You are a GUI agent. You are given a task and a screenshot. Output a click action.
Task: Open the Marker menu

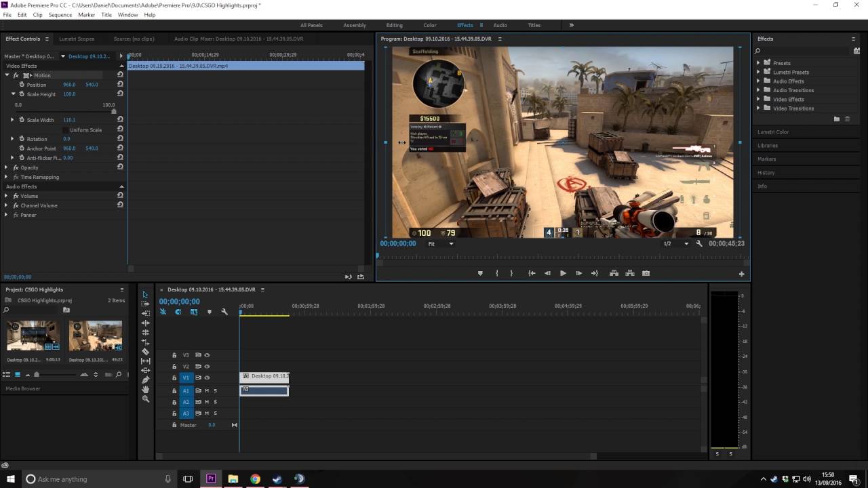click(x=87, y=14)
